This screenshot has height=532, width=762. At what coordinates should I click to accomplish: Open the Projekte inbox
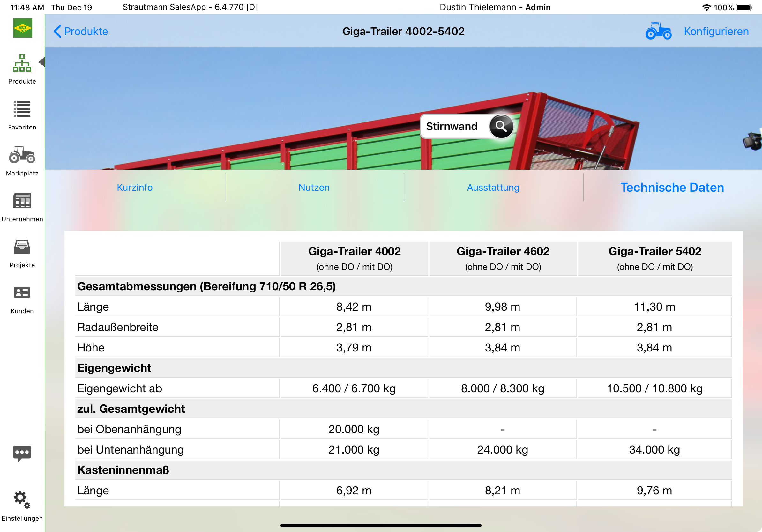(x=22, y=253)
